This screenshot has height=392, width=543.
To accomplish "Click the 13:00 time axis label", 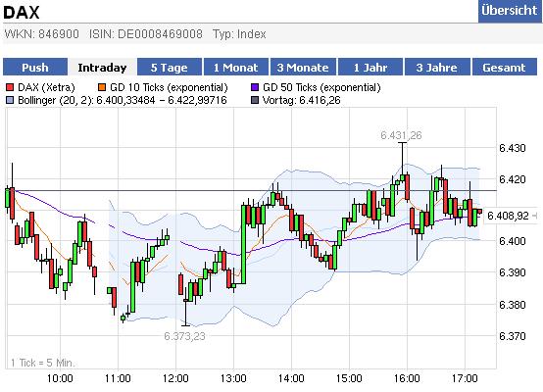I will (x=233, y=378).
